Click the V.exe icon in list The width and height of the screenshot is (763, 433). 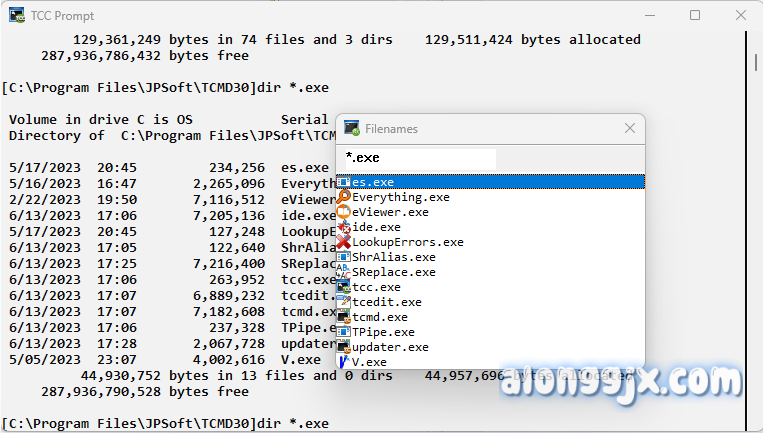[x=343, y=362]
